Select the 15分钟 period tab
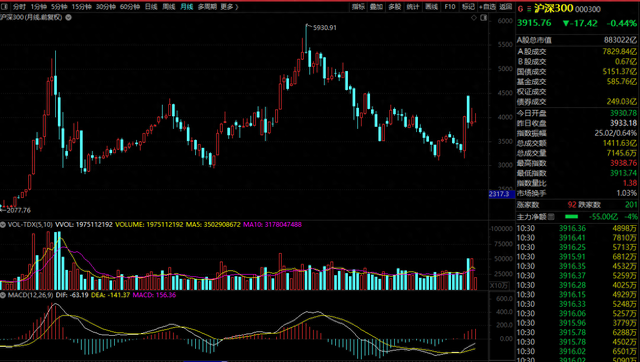Viewport: 640px width, 362px height. (x=81, y=7)
